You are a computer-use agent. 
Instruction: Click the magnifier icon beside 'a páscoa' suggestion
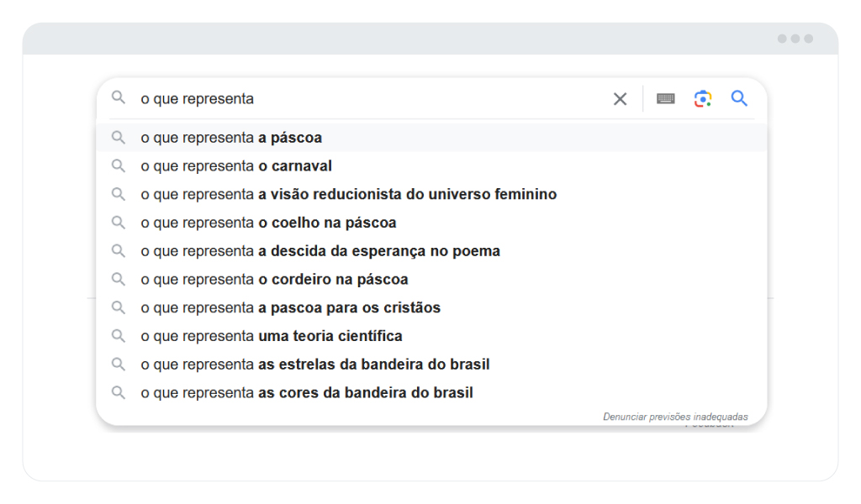click(x=118, y=137)
